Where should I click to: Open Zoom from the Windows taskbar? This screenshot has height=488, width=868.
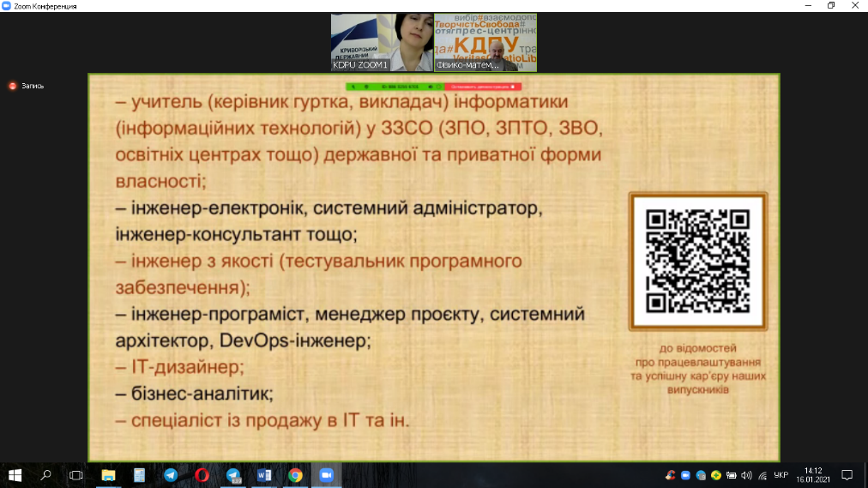coord(326,474)
